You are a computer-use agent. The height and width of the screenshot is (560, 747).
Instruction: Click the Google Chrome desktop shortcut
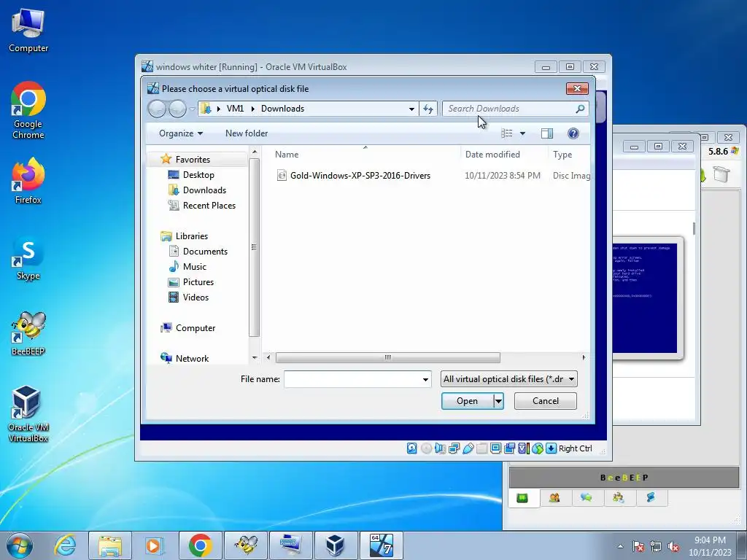(28, 111)
